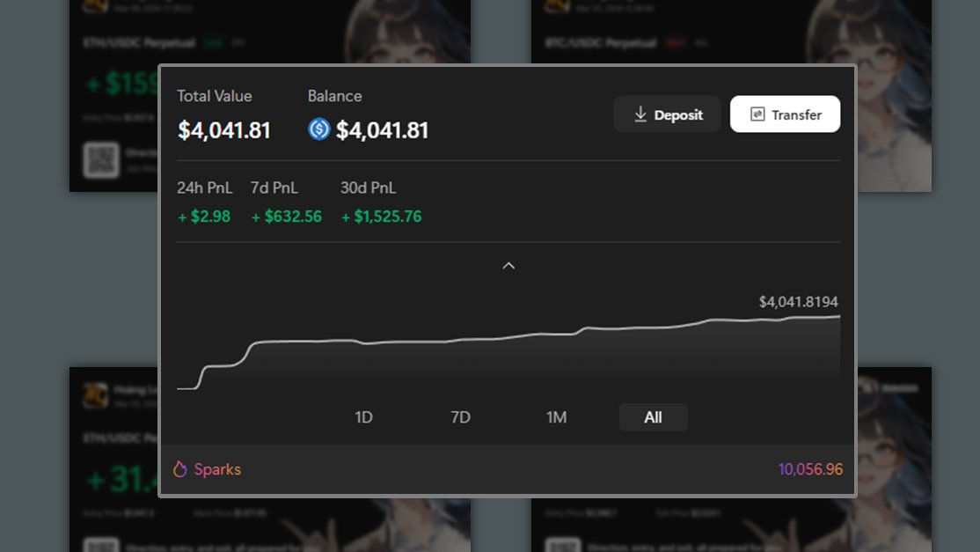Click the Sparks value 10,056.96
Viewport: 980px width, 552px height.
click(x=810, y=469)
